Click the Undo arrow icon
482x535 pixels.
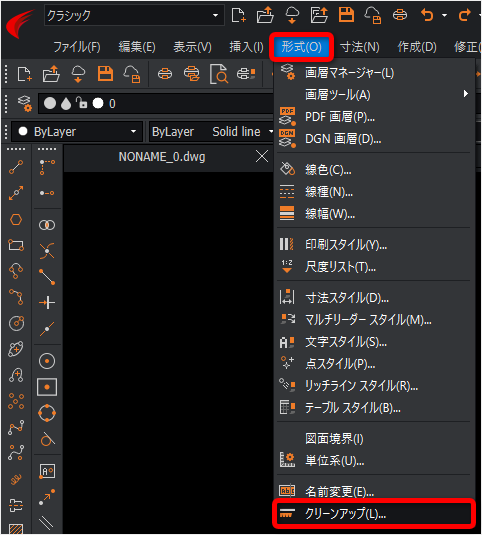[x=427, y=15]
